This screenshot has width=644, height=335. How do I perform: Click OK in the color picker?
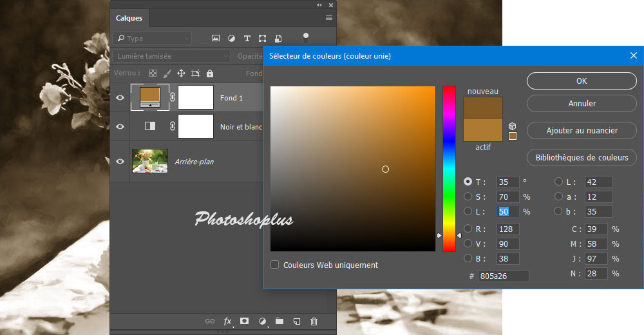click(x=582, y=81)
